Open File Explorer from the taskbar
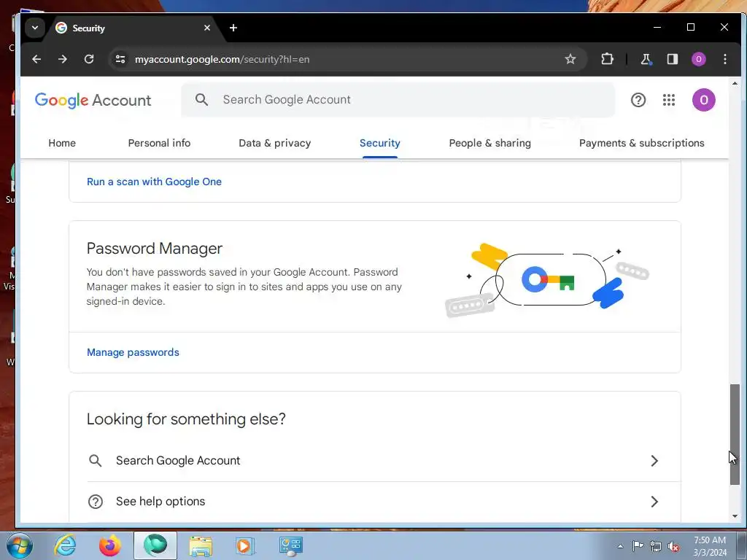This screenshot has height=560, width=747. click(x=201, y=545)
